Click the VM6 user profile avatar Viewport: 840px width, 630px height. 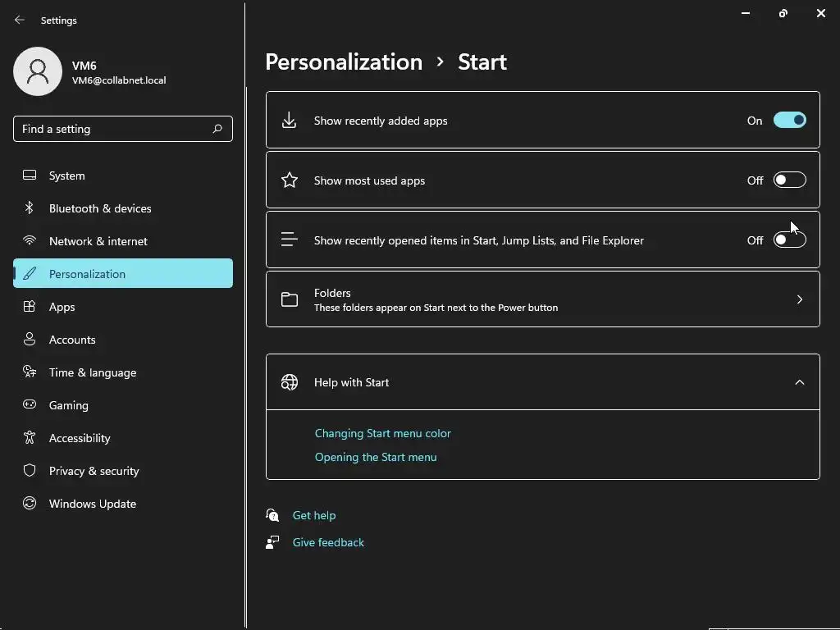38,71
